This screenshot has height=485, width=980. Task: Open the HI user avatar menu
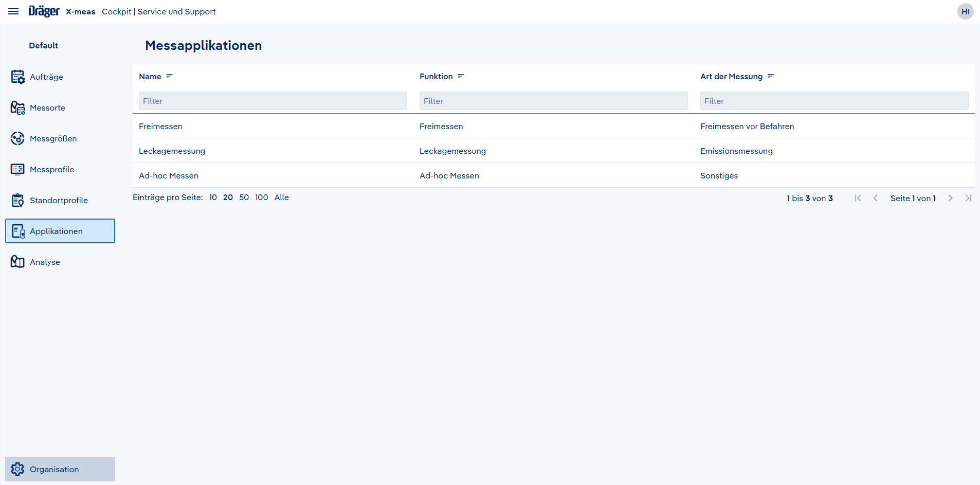(965, 11)
